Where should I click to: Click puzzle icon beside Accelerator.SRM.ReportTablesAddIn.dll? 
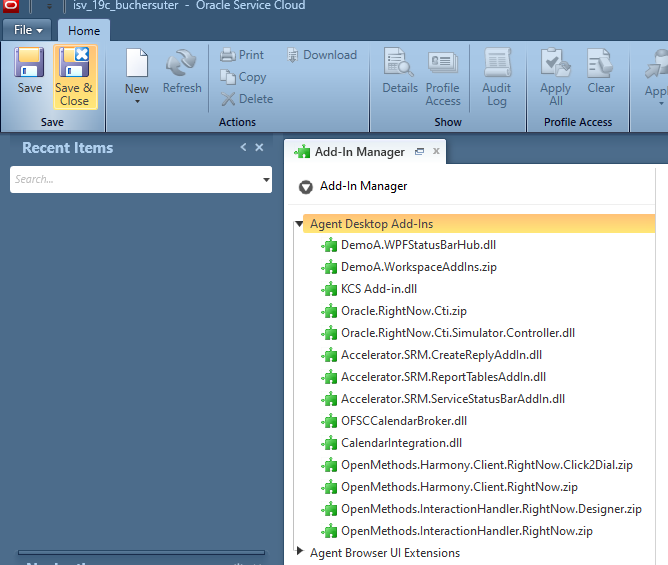329,377
